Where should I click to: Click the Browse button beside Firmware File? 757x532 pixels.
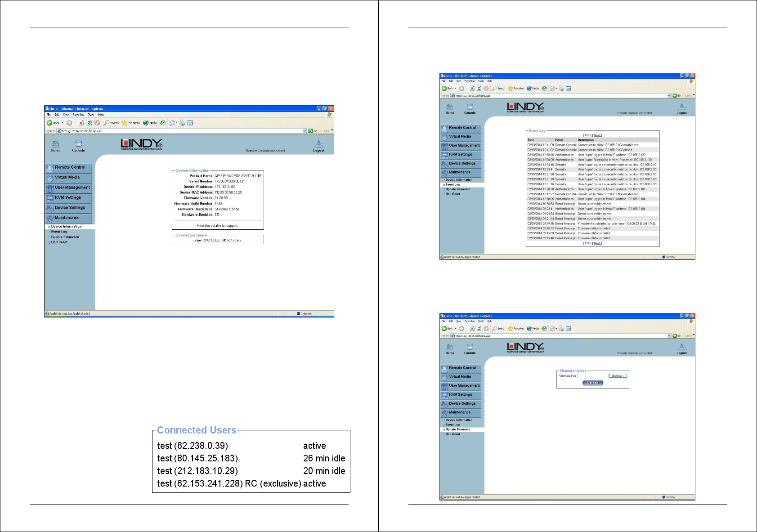click(x=618, y=376)
